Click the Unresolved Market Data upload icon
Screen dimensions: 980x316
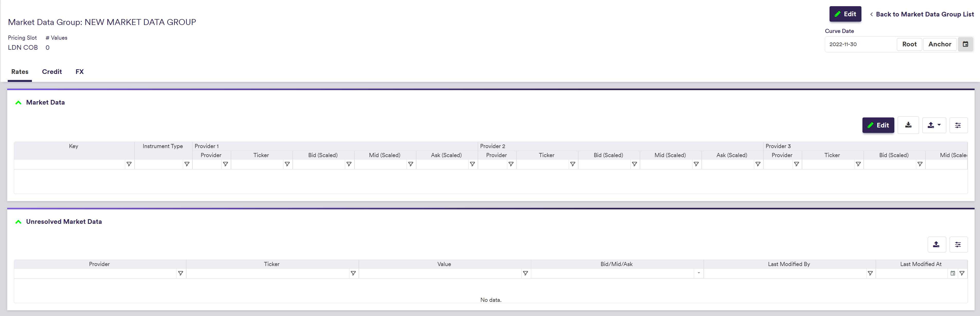point(936,244)
